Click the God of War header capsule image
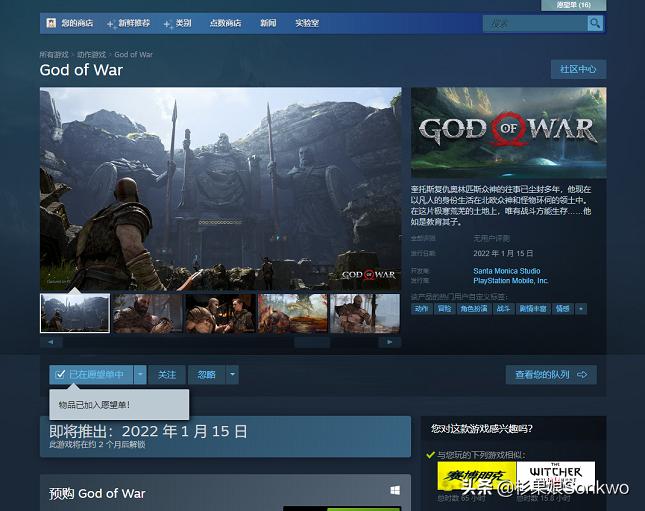Viewport: 645px width, 511px height. coord(508,132)
